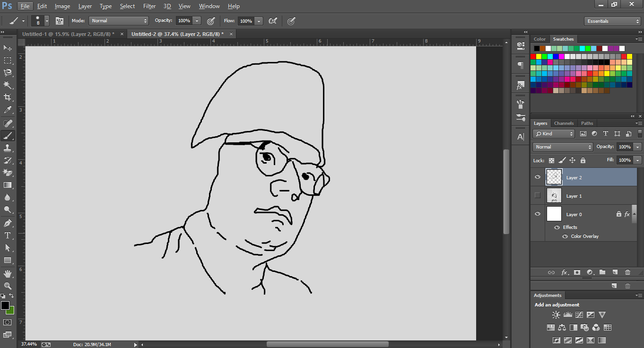
Task: Open layer Kind filter dropdown
Action: [x=554, y=134]
